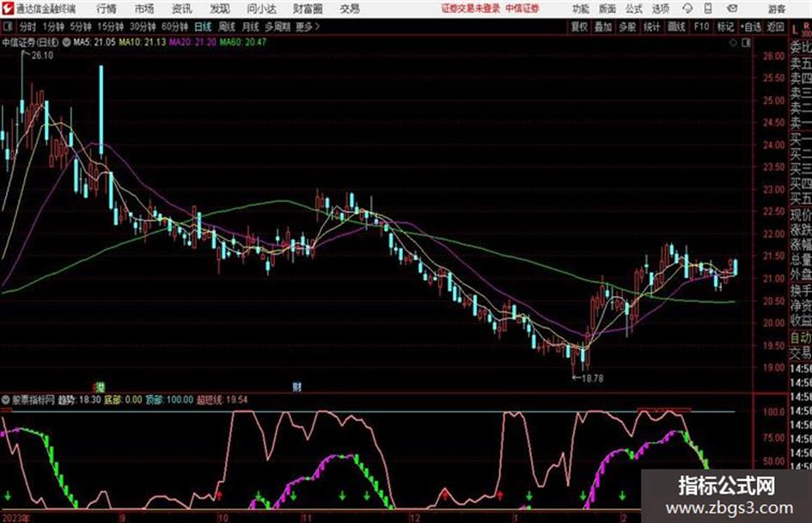Image resolution: width=812 pixels, height=523 pixels.
Task: Click the 18.78 low price label
Action: tap(592, 379)
